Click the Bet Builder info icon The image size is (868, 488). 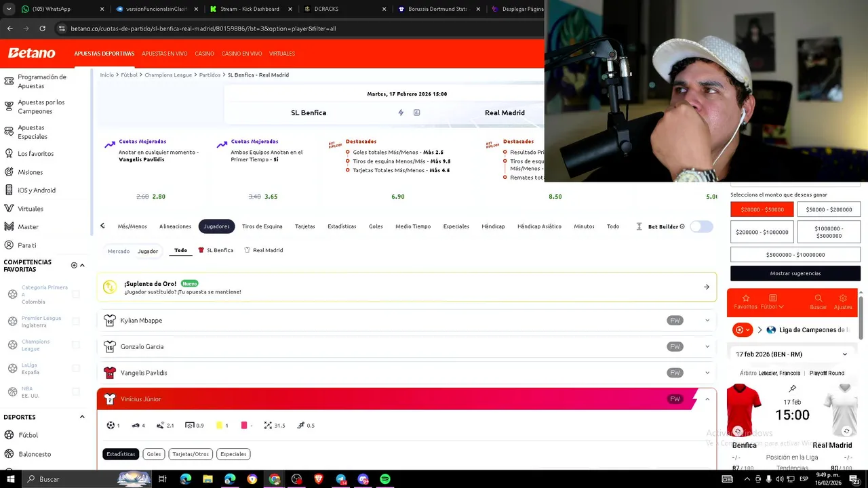coord(682,226)
